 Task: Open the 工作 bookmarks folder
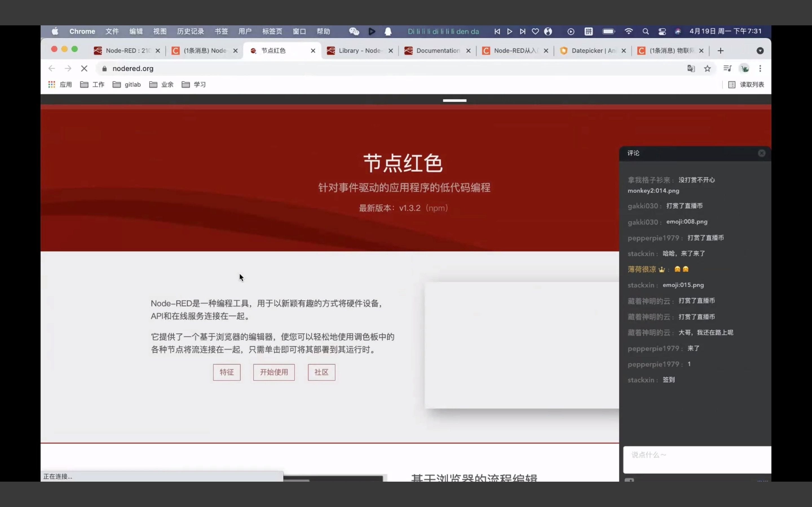pyautogui.click(x=92, y=84)
